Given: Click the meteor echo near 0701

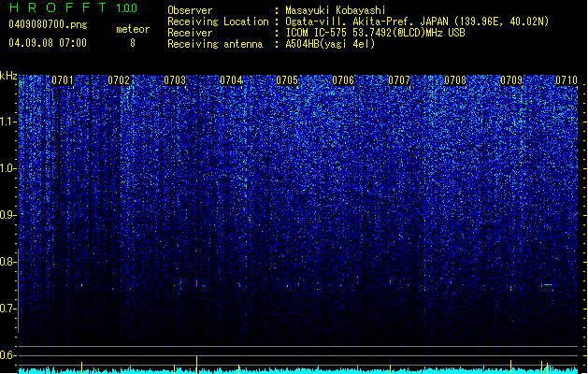Looking at the screenshot, I should pos(81,285).
